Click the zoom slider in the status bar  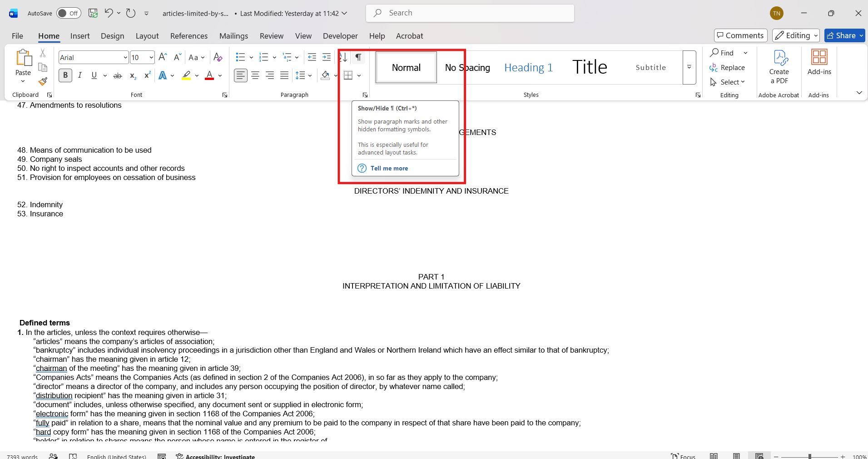pos(809,456)
